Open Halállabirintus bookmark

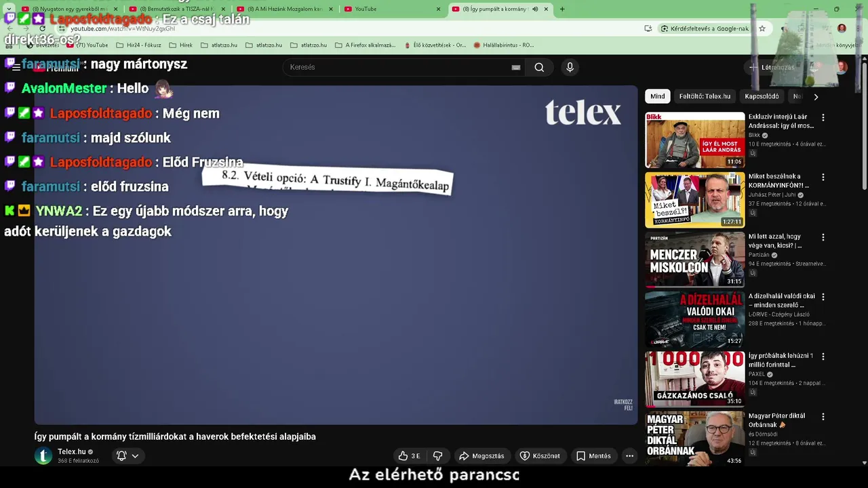click(503, 45)
